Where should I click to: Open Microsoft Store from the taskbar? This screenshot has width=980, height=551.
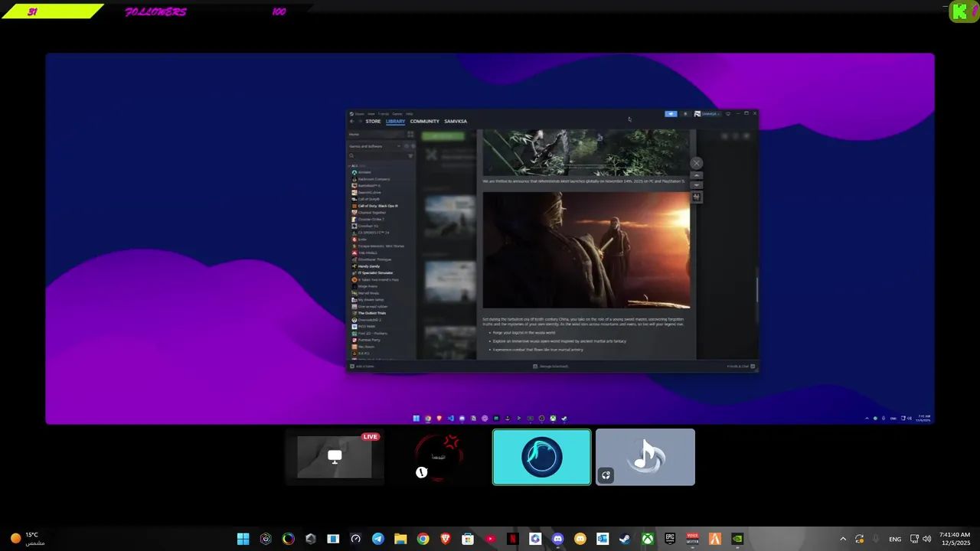[x=468, y=539]
